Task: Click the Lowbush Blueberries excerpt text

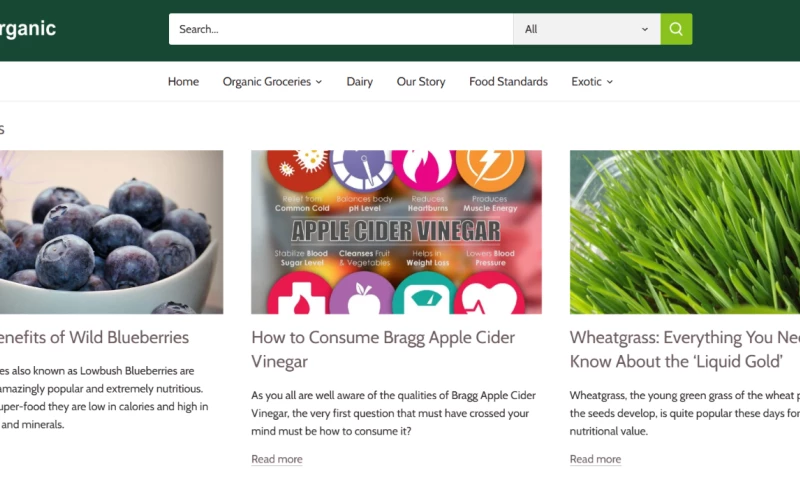Action: coord(104,397)
